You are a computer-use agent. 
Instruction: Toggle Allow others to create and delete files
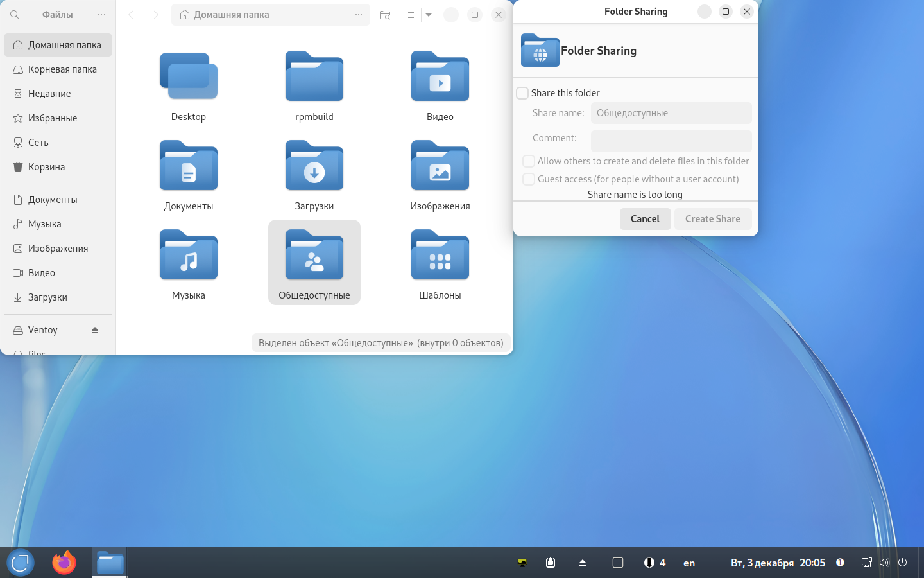(529, 161)
